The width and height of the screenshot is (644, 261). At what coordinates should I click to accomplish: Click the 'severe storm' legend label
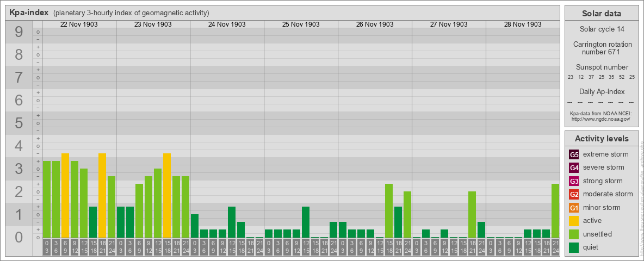(x=604, y=167)
